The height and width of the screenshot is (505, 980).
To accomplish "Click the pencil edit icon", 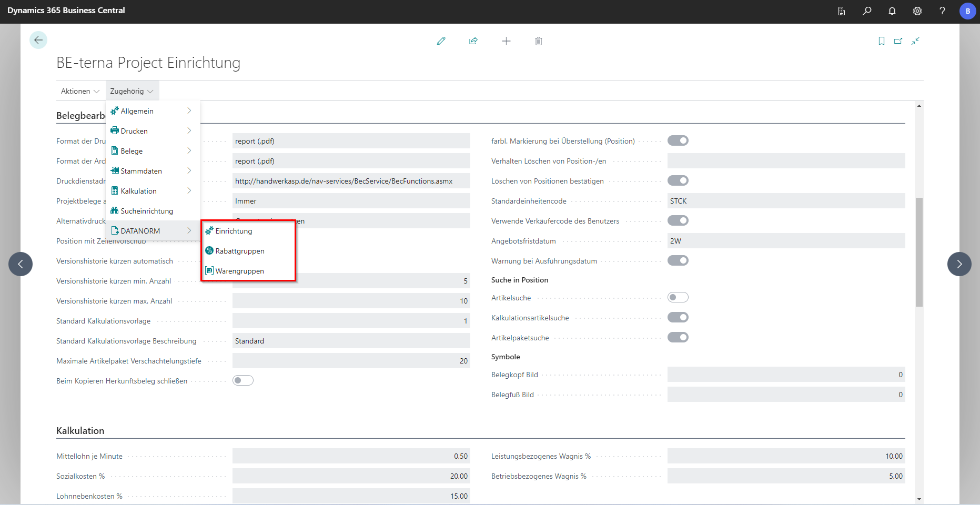I will click(x=441, y=41).
